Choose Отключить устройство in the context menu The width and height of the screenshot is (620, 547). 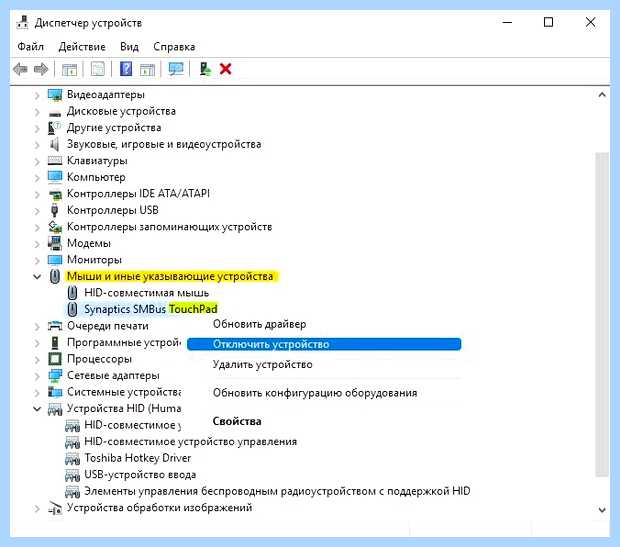point(324,344)
